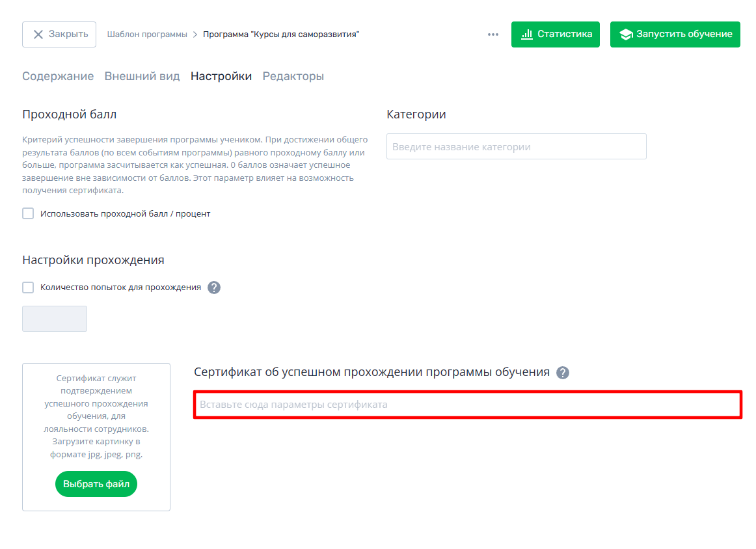Click the breadcrumb chevron after Шаблон программы
Image resolution: width=756 pixels, height=549 pixels.
195,34
